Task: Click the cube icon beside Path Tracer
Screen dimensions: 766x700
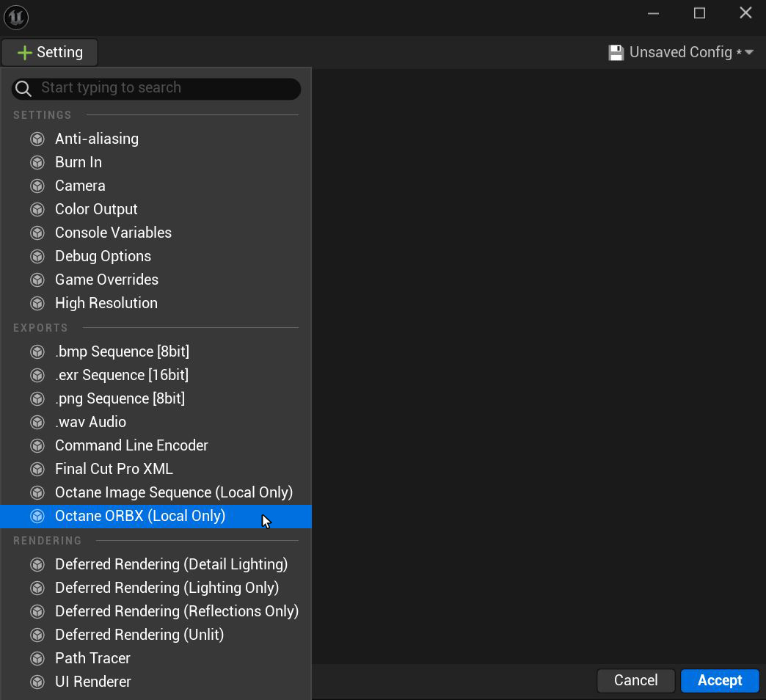Action: [37, 658]
